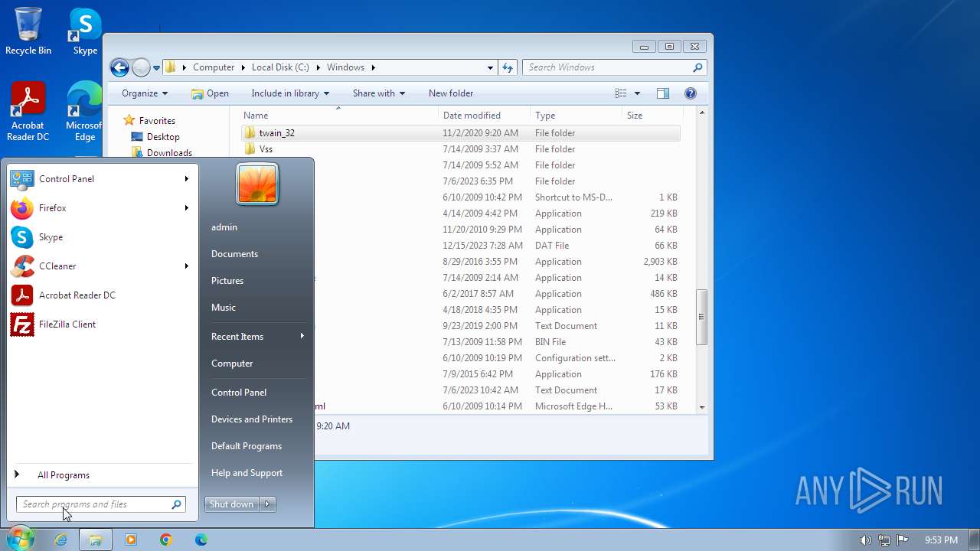Click the network tray icon
This screenshot has height=551, width=980.
pyautogui.click(x=884, y=540)
